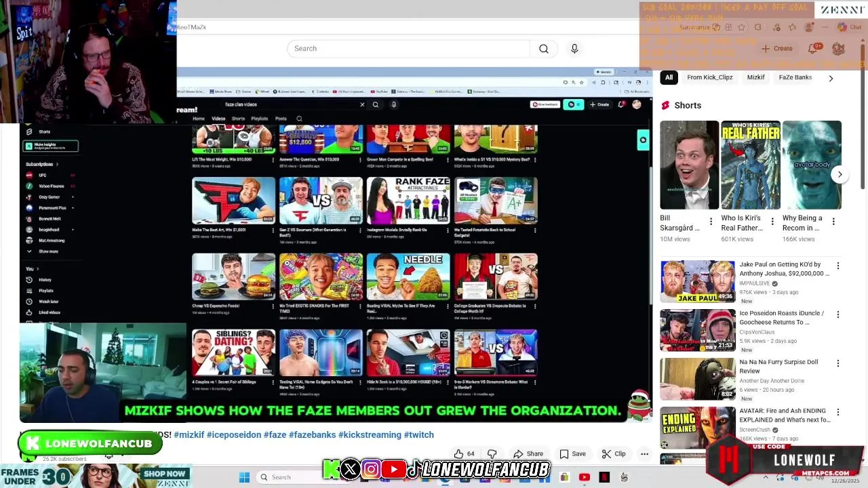Open the YouTube account avatar menu
The width and height of the screenshot is (868, 488).
click(838, 49)
